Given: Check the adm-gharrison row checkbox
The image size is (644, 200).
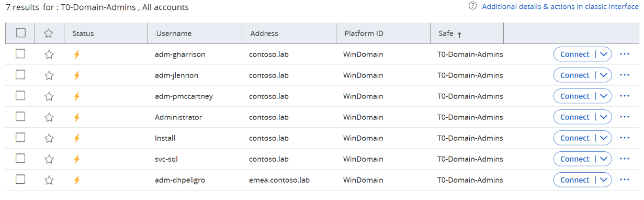Looking at the screenshot, I should [20, 53].
